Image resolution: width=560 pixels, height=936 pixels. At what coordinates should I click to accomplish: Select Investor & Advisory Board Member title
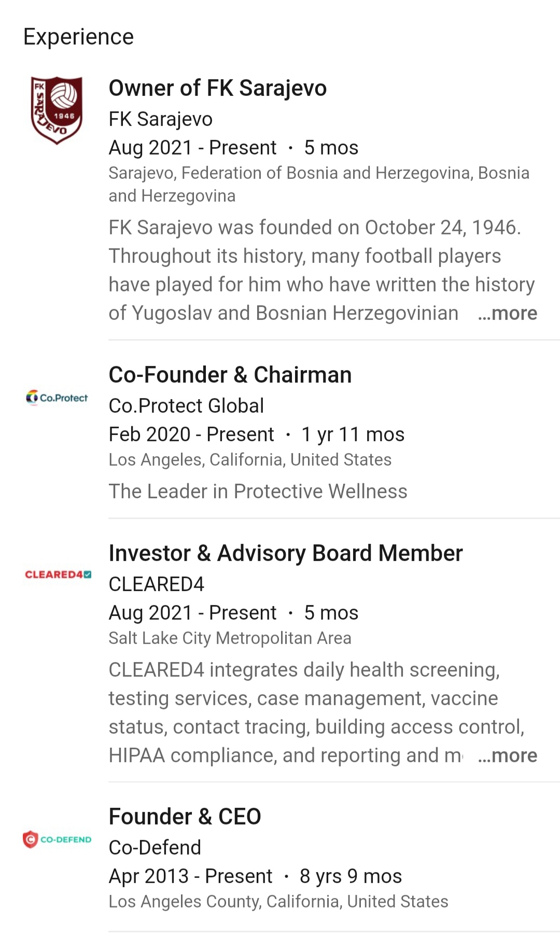tap(286, 553)
